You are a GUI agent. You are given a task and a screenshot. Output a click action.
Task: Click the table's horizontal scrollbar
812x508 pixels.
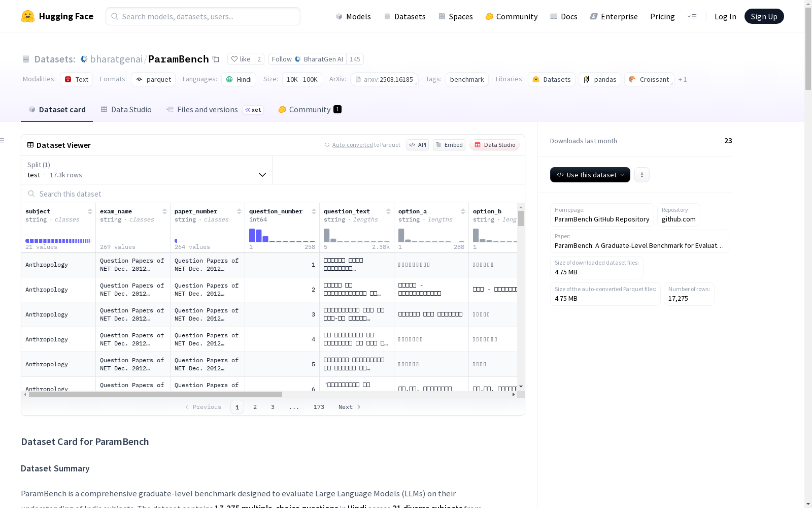coord(155,394)
